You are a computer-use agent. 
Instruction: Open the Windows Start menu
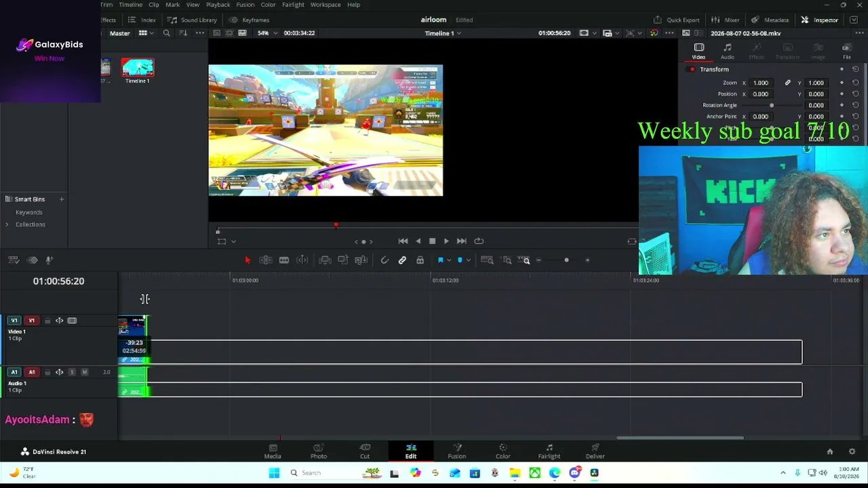[274, 473]
